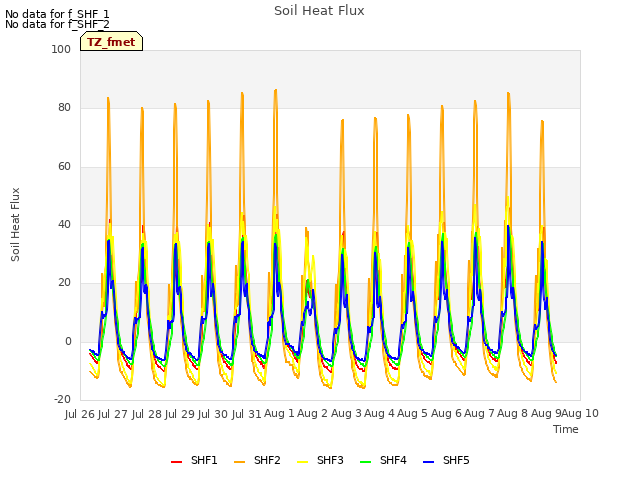This screenshot has width=640, height=480.
Task: Click the 60 y-axis tick label
Action: [x=64, y=166]
